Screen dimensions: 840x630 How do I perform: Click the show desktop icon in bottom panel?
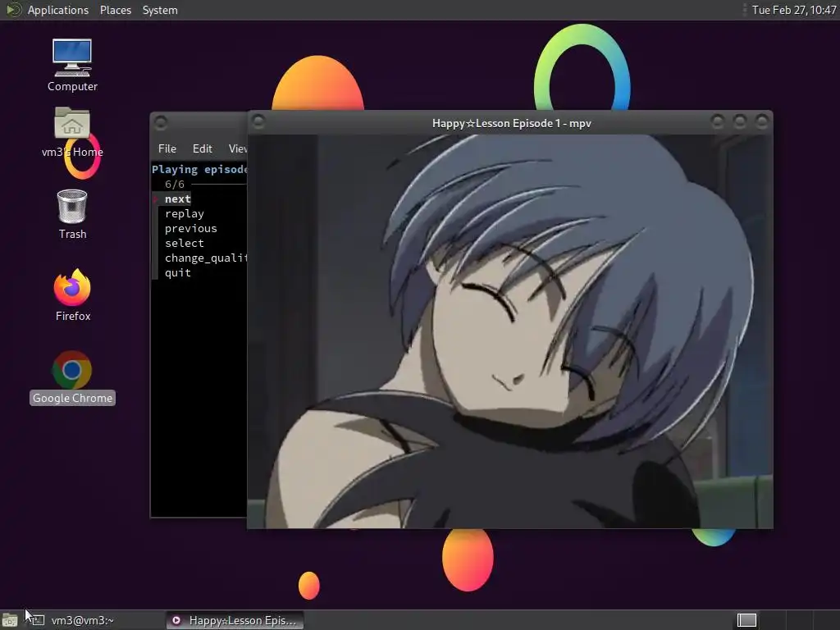[x=9, y=620]
